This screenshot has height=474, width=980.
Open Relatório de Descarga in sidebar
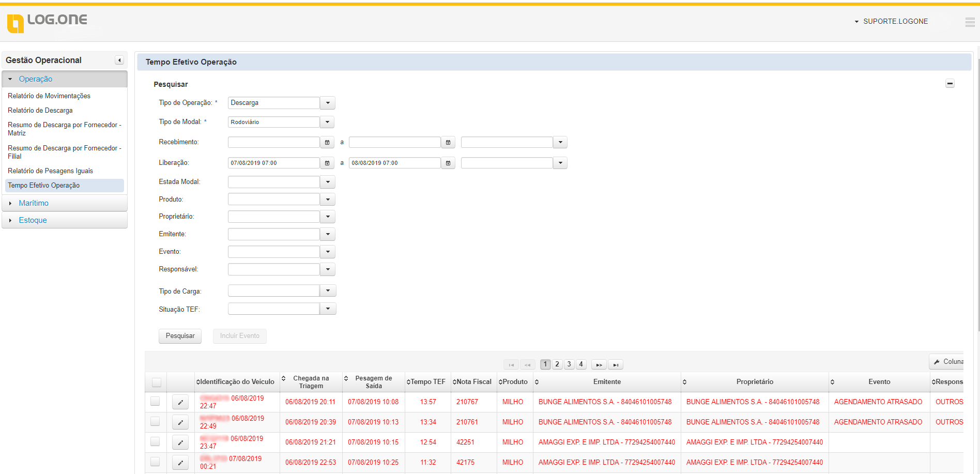40,111
